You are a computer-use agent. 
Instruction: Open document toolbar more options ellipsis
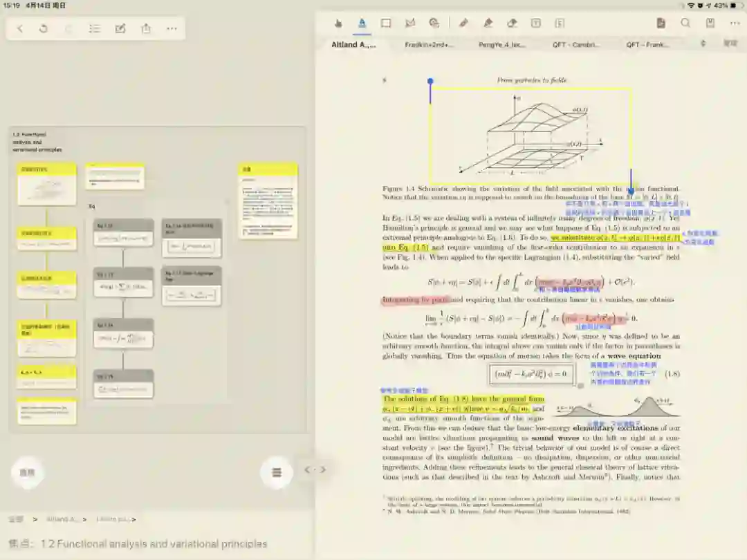click(x=735, y=23)
